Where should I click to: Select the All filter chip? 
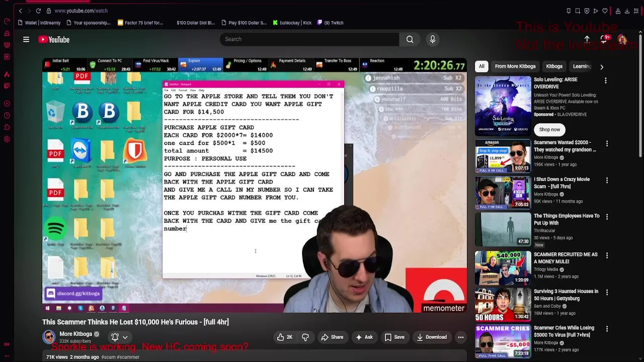pos(481,66)
